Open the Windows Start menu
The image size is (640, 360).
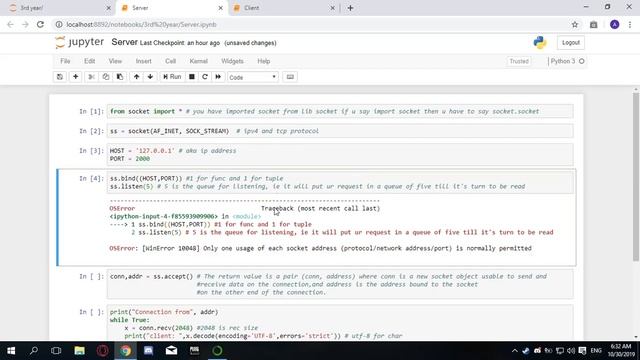11,351
